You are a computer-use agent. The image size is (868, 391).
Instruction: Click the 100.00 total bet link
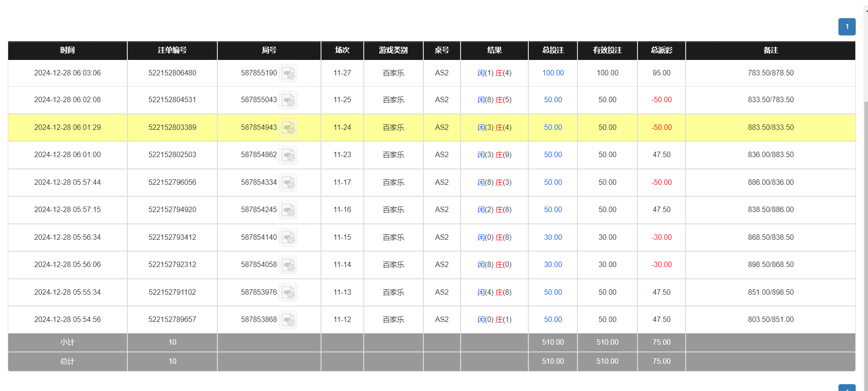coord(553,73)
